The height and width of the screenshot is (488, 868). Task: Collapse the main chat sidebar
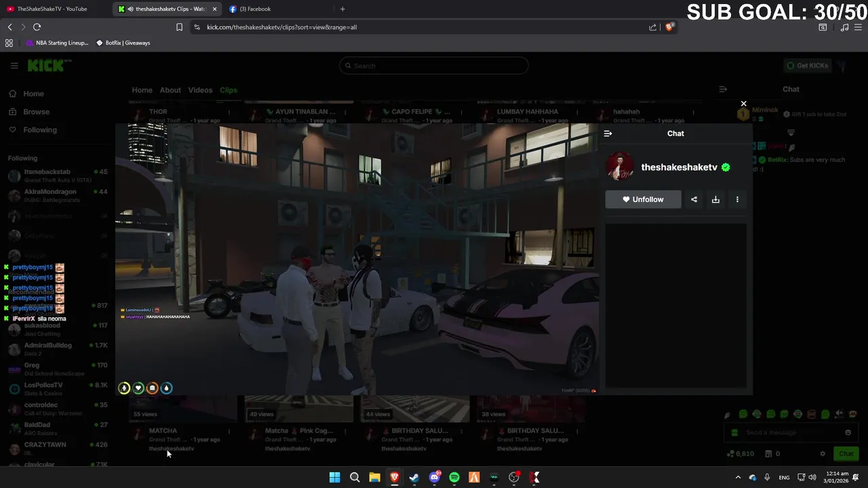point(723,89)
